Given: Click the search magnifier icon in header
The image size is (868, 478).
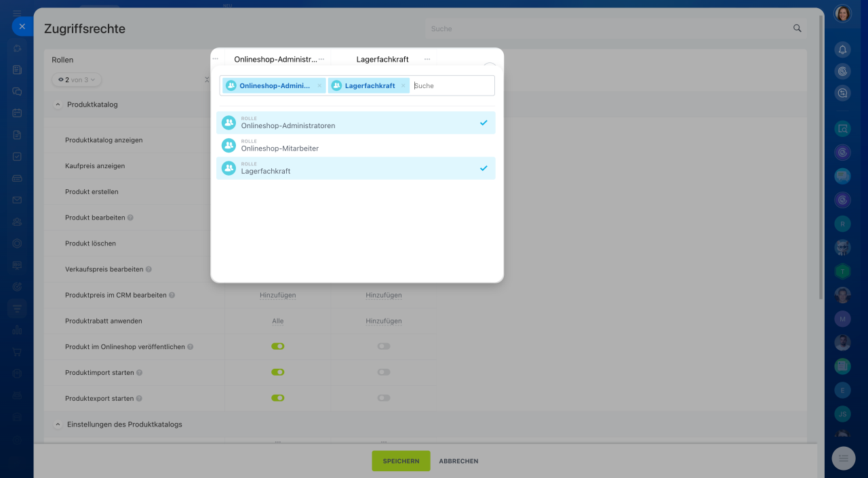Looking at the screenshot, I should (797, 28).
